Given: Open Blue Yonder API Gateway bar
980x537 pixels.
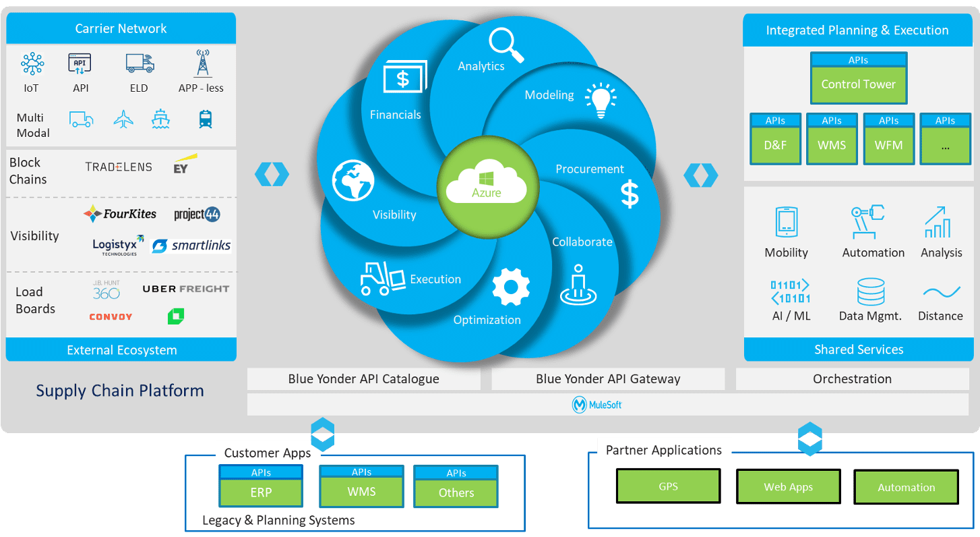Looking at the screenshot, I should pos(608,379).
